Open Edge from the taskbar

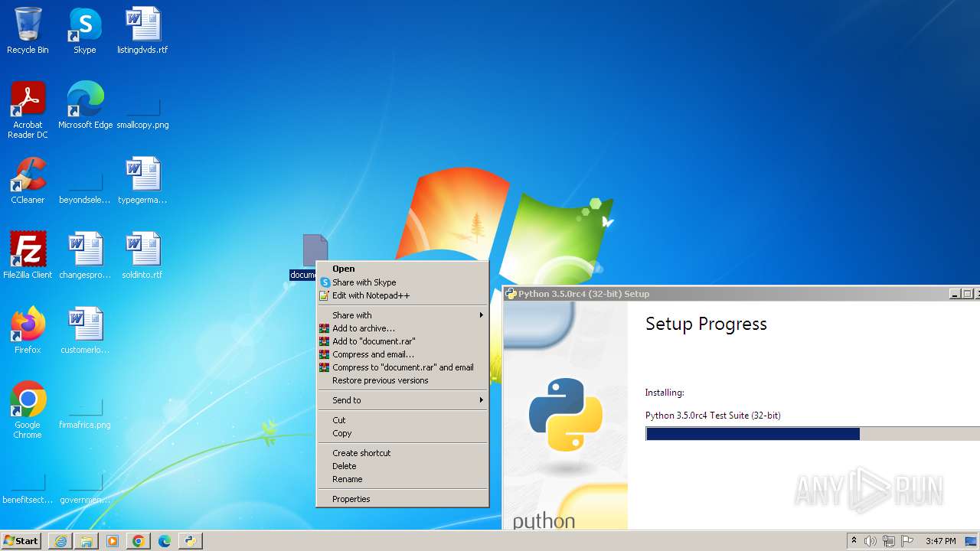165,541
